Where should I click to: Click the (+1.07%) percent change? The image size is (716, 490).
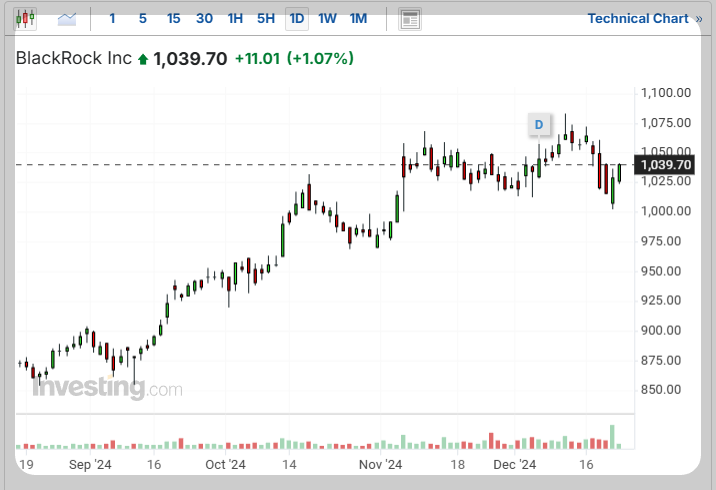point(320,59)
